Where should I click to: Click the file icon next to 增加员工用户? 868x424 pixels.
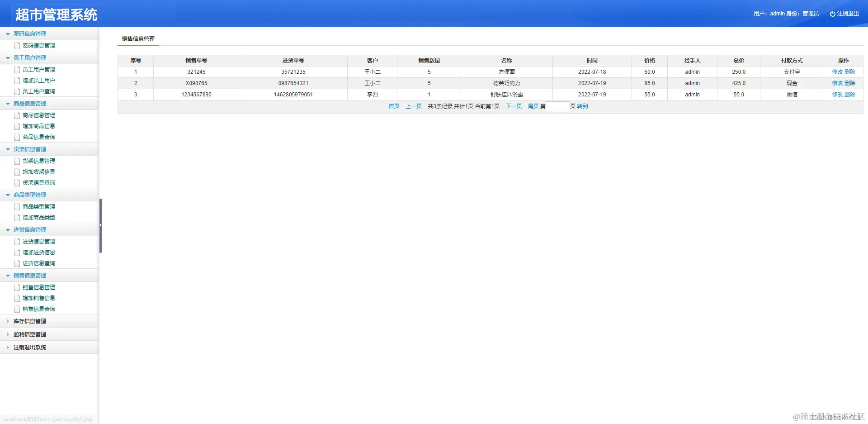click(x=17, y=81)
